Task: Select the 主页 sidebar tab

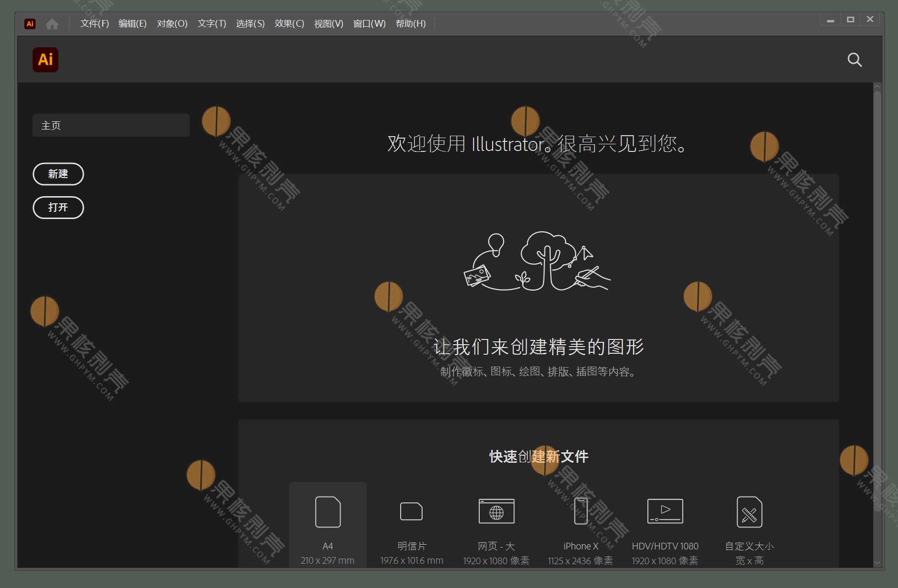Action: (111, 125)
